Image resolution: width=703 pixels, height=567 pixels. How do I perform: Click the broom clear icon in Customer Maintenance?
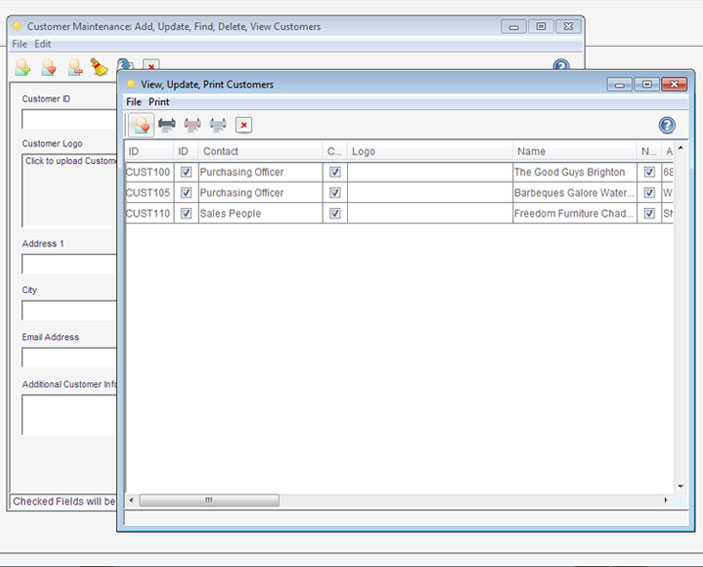click(x=99, y=68)
